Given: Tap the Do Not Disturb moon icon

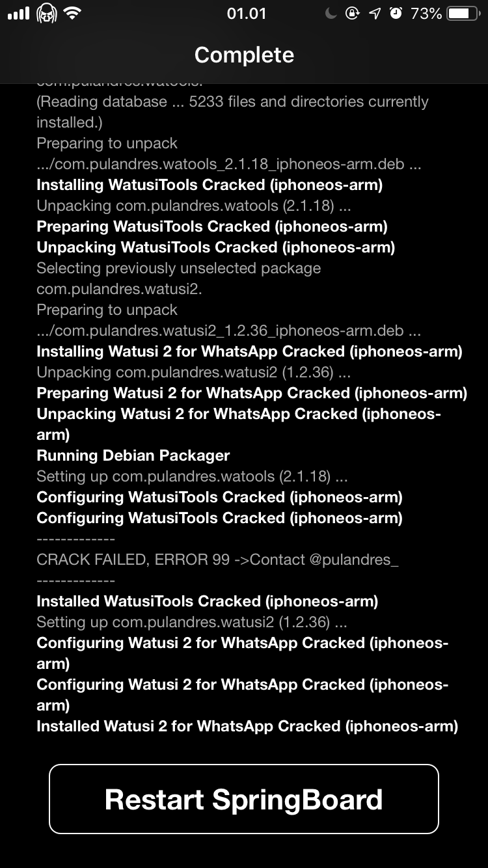Looking at the screenshot, I should point(331,14).
